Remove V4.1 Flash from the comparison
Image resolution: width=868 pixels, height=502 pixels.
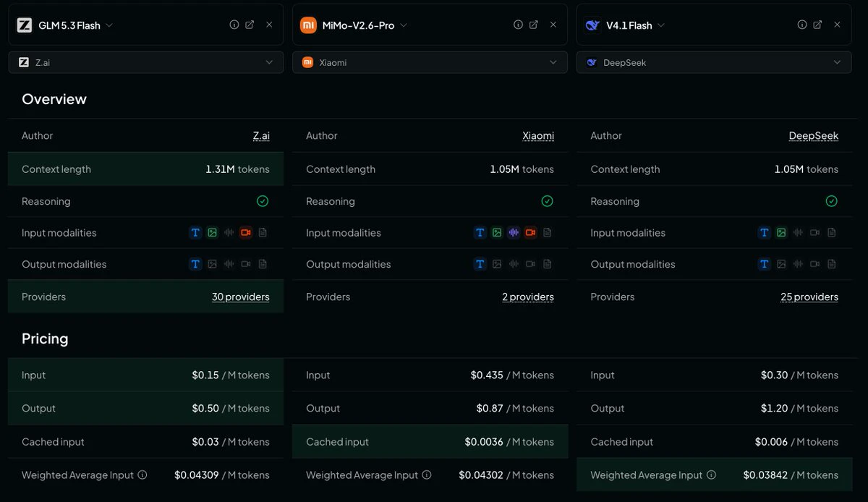(x=837, y=25)
